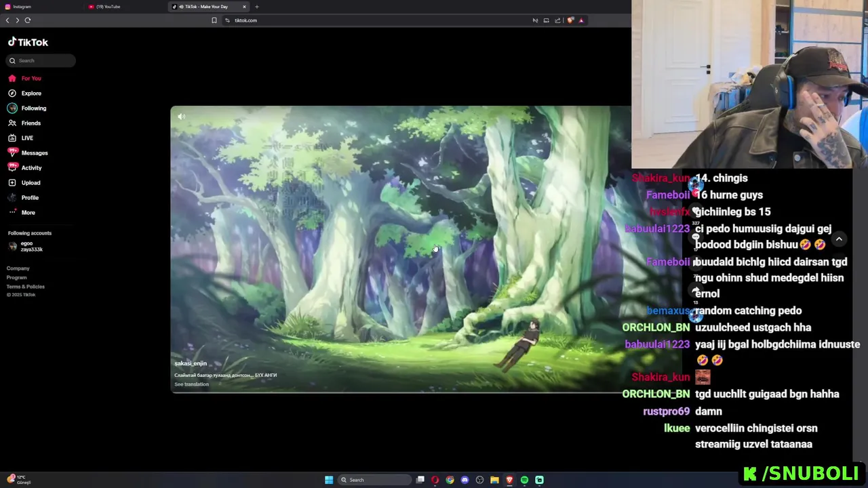Expand the Program footer section
868x488 pixels.
point(17,277)
